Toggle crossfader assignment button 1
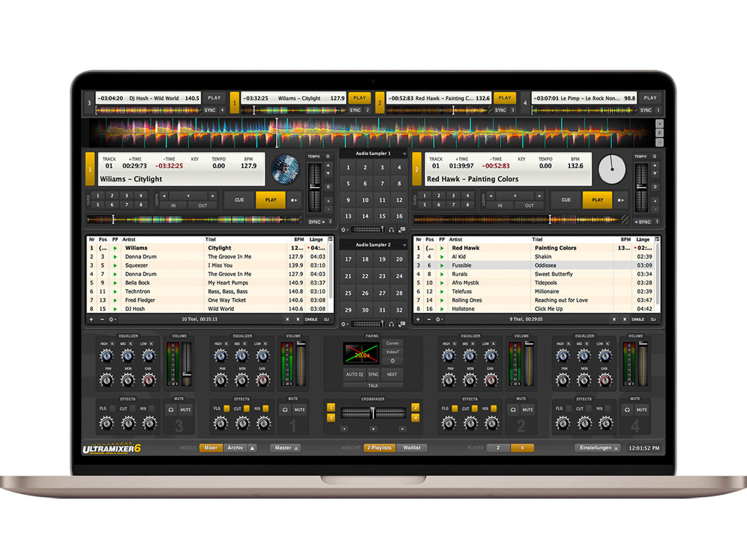Screen dimensions: 747x560 pyautogui.click(x=331, y=407)
